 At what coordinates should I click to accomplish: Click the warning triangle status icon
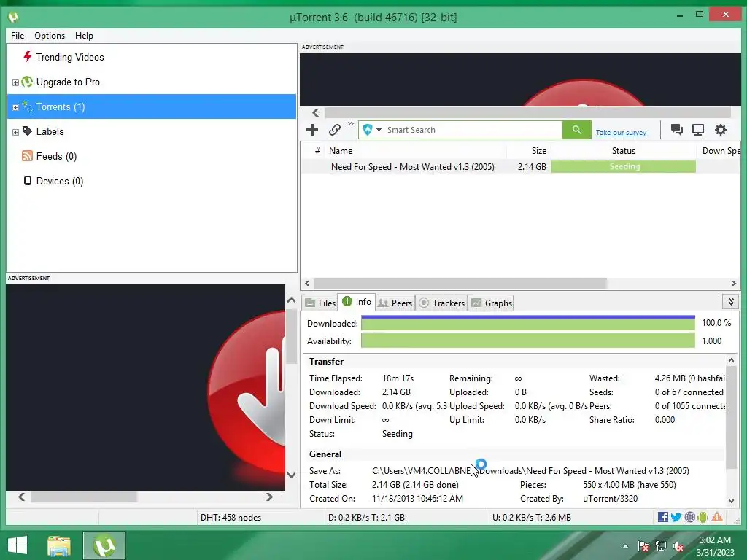717,517
